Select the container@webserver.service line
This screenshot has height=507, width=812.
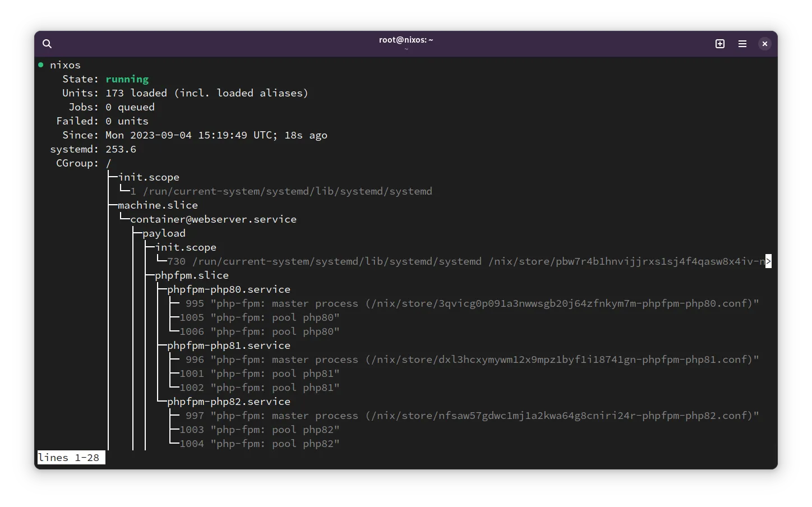pyautogui.click(x=213, y=219)
